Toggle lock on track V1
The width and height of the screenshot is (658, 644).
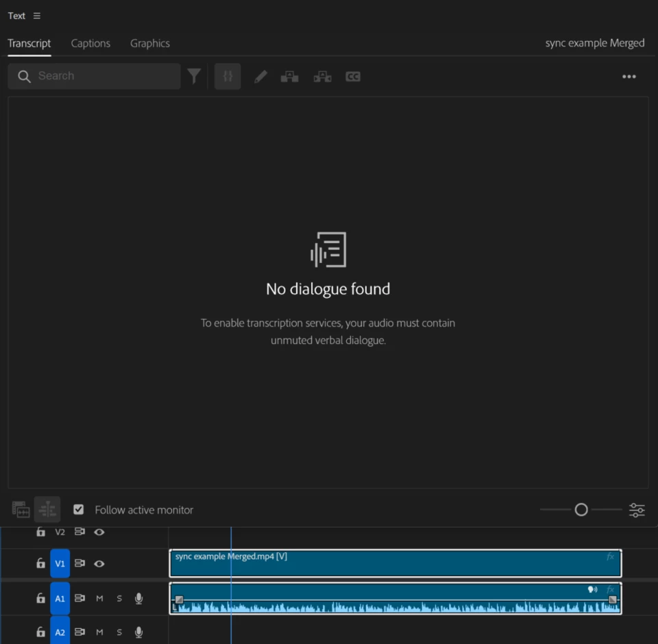coord(40,563)
